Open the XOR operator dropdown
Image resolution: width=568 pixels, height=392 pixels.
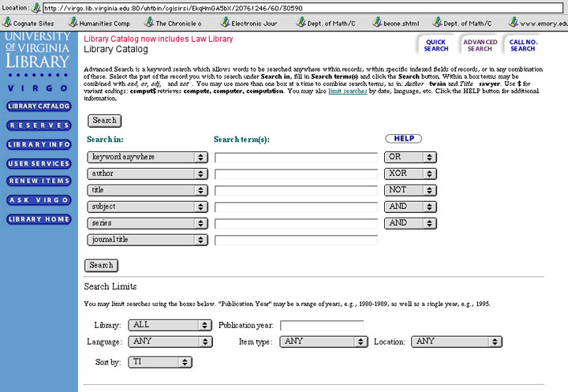[x=410, y=174]
